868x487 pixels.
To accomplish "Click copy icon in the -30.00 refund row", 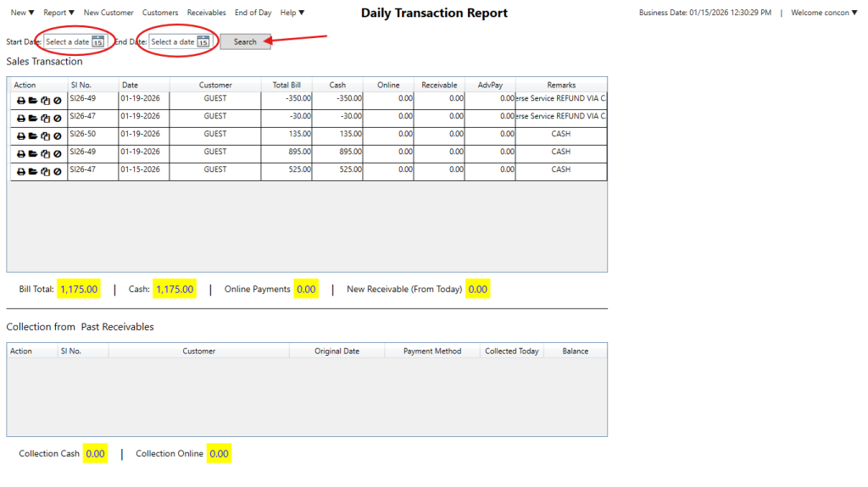I will point(45,118).
